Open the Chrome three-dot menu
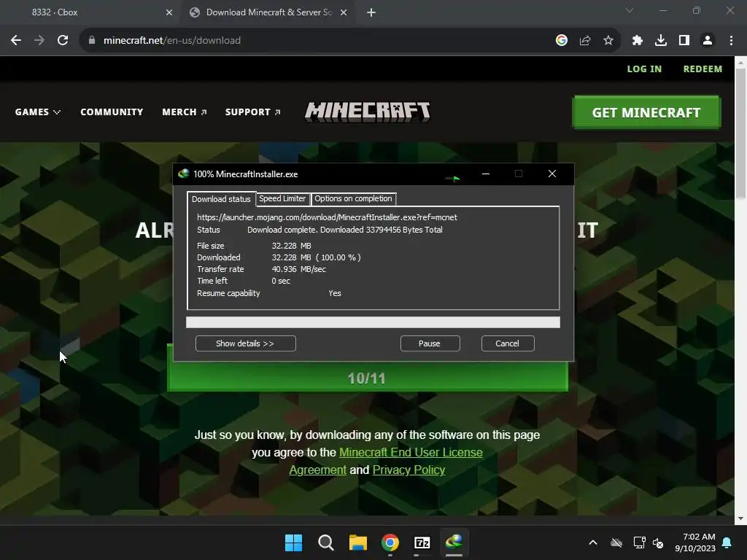The image size is (747, 560). coord(731,41)
